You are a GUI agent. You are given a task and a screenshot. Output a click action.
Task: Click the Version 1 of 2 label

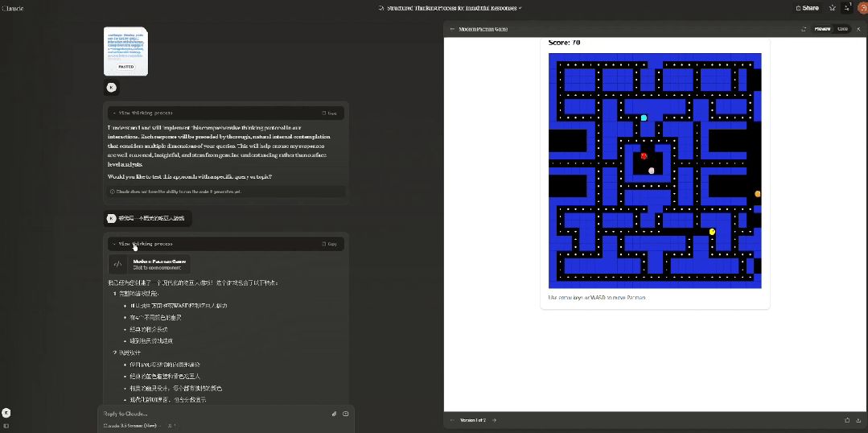473,420
